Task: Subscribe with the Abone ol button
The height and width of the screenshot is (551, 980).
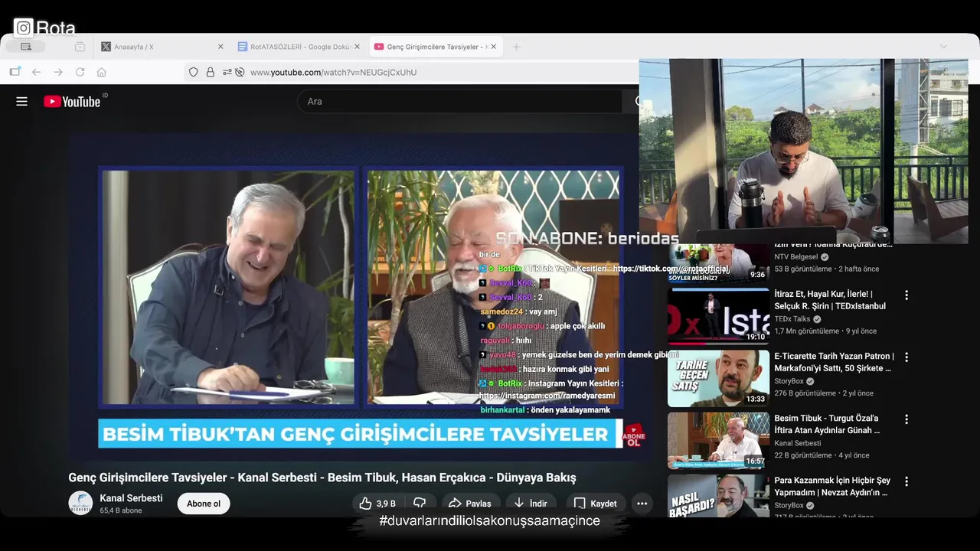Action: point(204,504)
